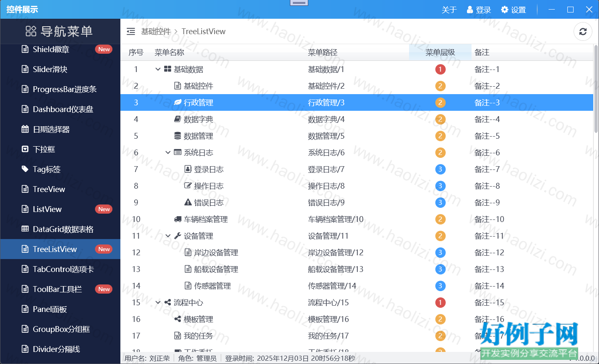Click the 登录 button in title bar
The height and width of the screenshot is (364, 599).
click(479, 10)
